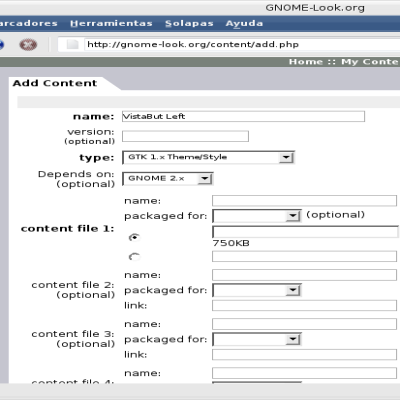Click the content file 4 name field
The height and width of the screenshot is (400, 400).
click(x=304, y=373)
